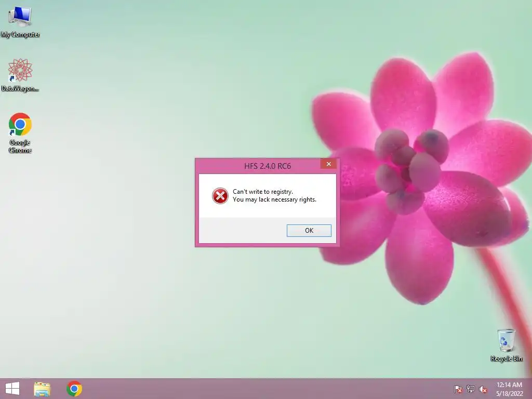
Task: Click OK in the HFS error dialog
Action: tap(309, 230)
